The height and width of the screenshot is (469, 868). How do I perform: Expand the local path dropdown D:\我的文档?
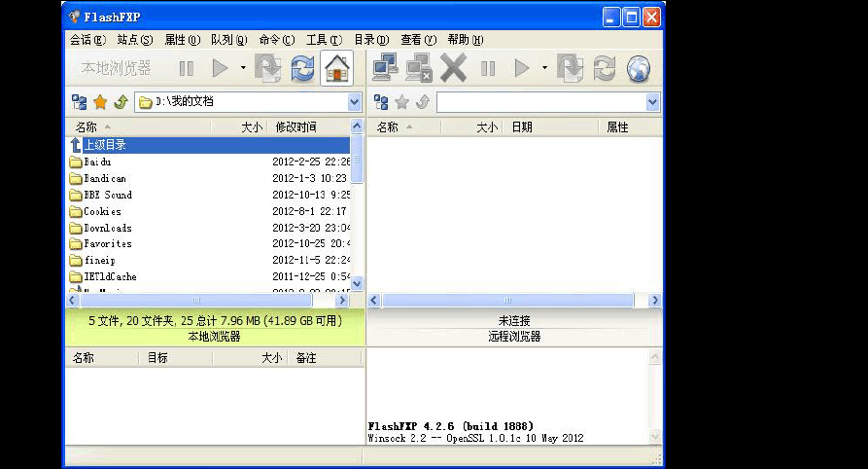354,102
